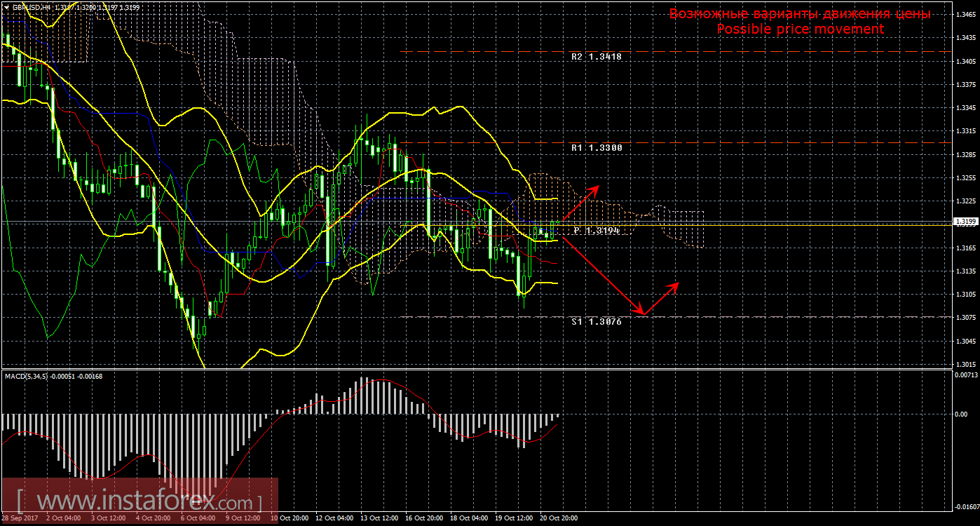
Task: Click the 20 Oct 20:00 time label
Action: [559, 518]
